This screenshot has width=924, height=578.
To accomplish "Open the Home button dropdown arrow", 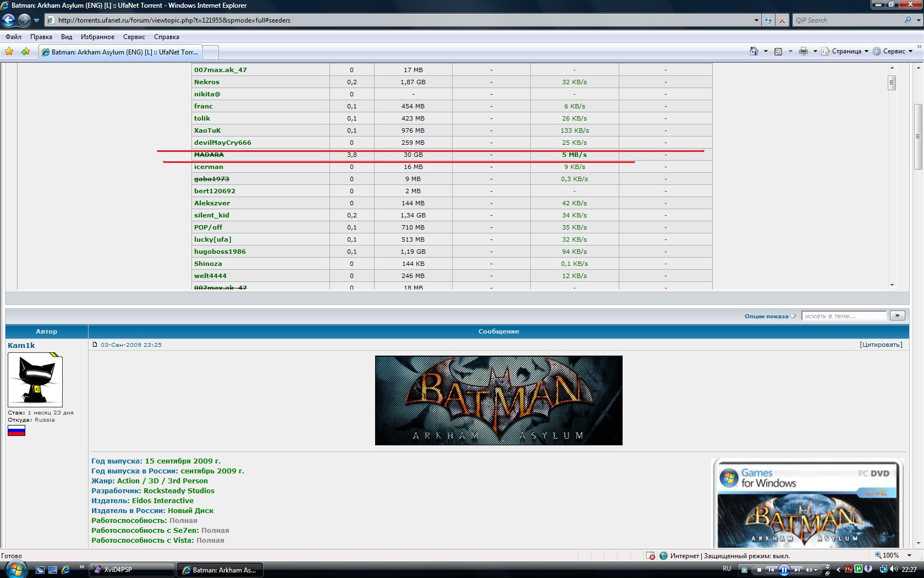I will click(x=766, y=51).
